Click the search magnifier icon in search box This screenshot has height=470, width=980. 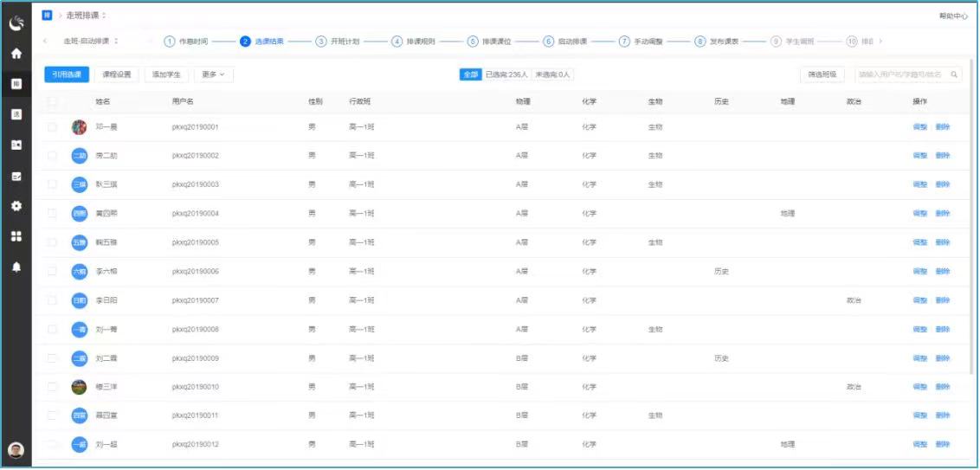pos(954,74)
